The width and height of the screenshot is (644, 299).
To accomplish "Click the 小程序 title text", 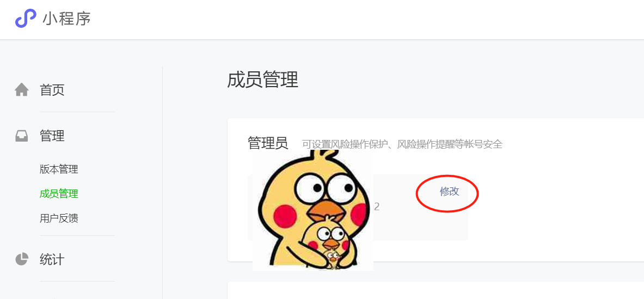I will point(66,19).
